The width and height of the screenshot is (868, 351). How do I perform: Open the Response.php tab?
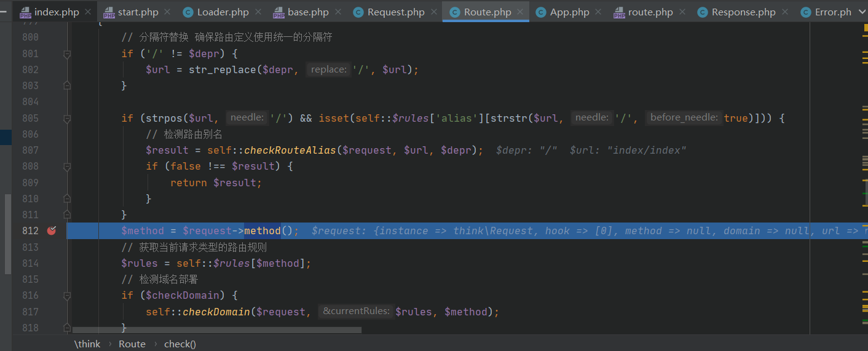(x=744, y=12)
